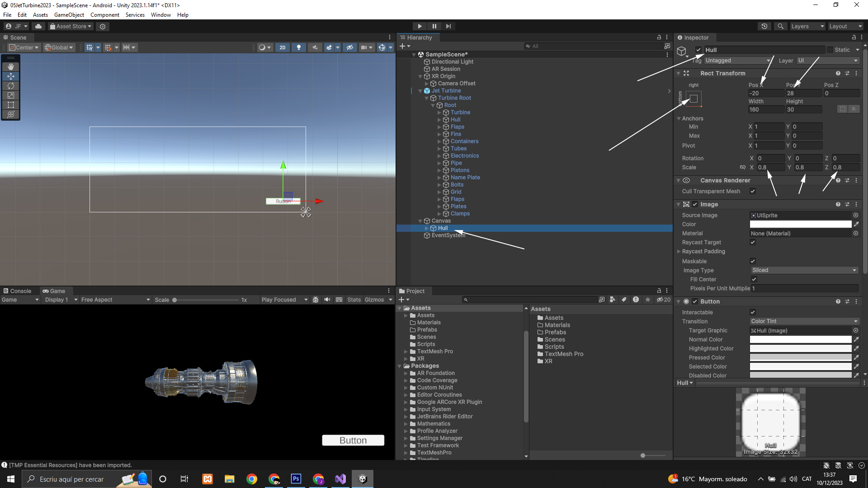Toggle the Cull Transparent Mesh checkbox

pyautogui.click(x=753, y=191)
